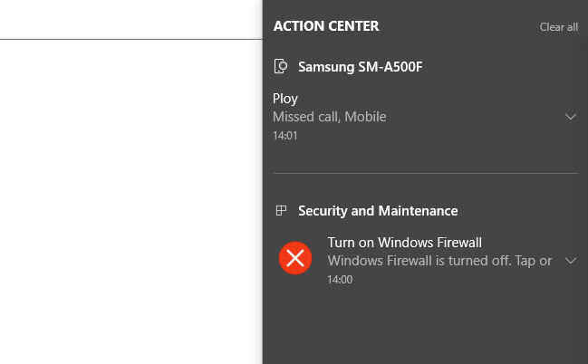
Task: Click the empty space under the 14:01 timestamp
Action: coord(425,157)
